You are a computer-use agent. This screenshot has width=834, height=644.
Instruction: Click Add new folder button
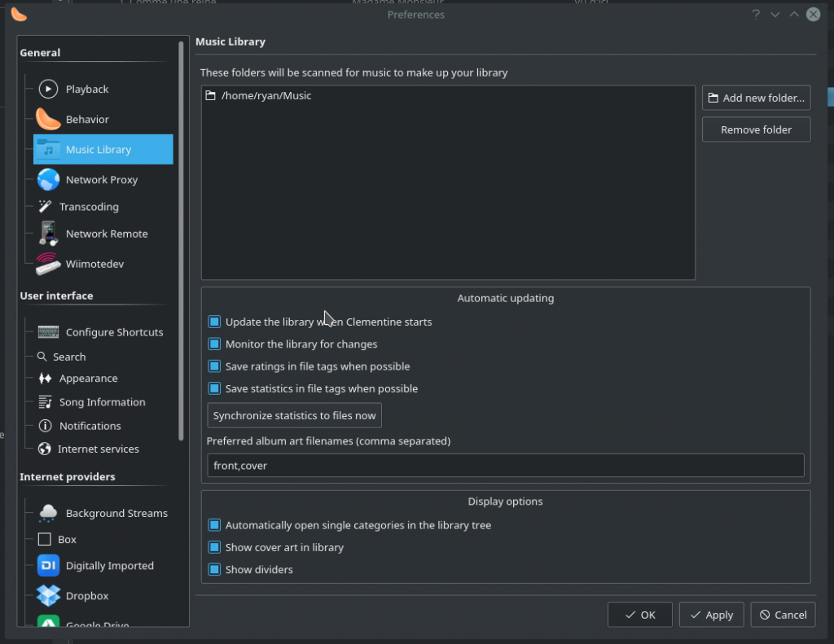point(756,98)
